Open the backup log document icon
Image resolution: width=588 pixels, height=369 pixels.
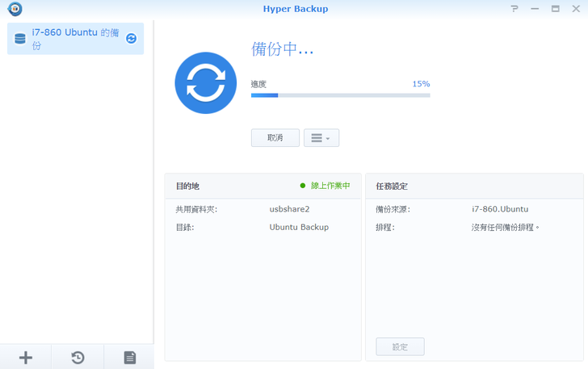[x=129, y=357]
